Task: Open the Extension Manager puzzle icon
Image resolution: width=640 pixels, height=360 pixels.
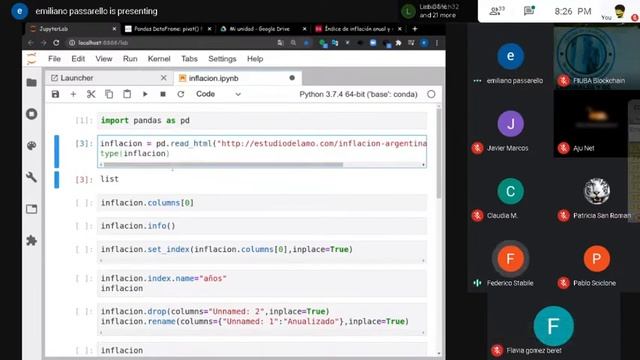Action: click(x=31, y=240)
